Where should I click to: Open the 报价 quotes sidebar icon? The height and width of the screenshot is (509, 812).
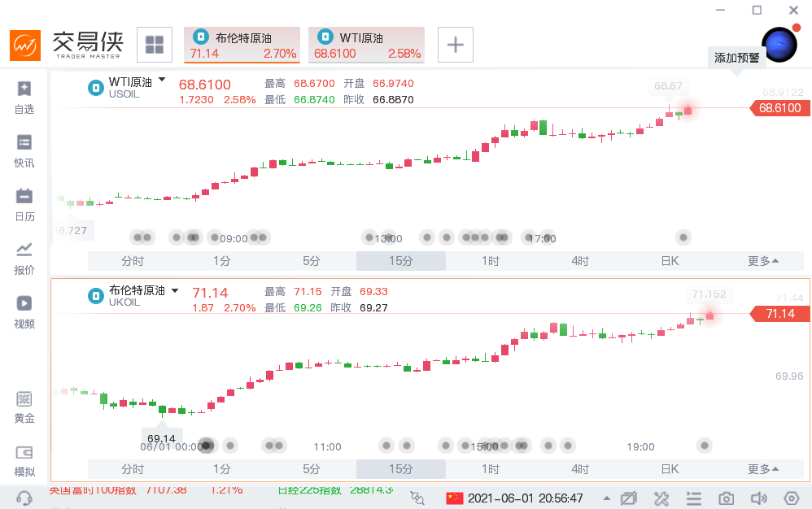24,259
